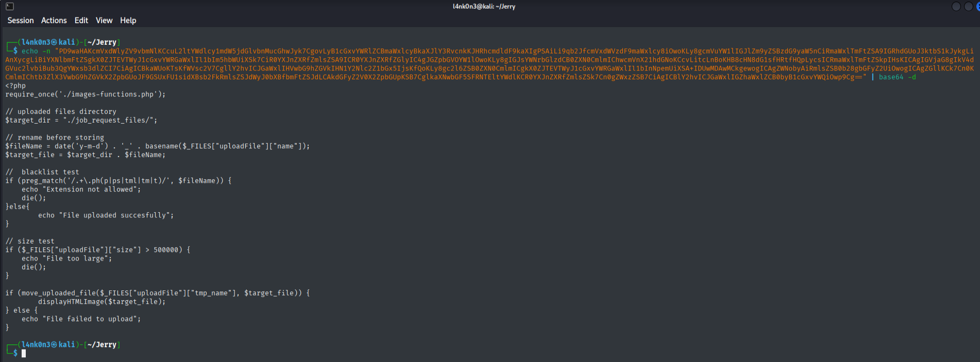Open the View menu
The image size is (980, 362).
coord(104,21)
